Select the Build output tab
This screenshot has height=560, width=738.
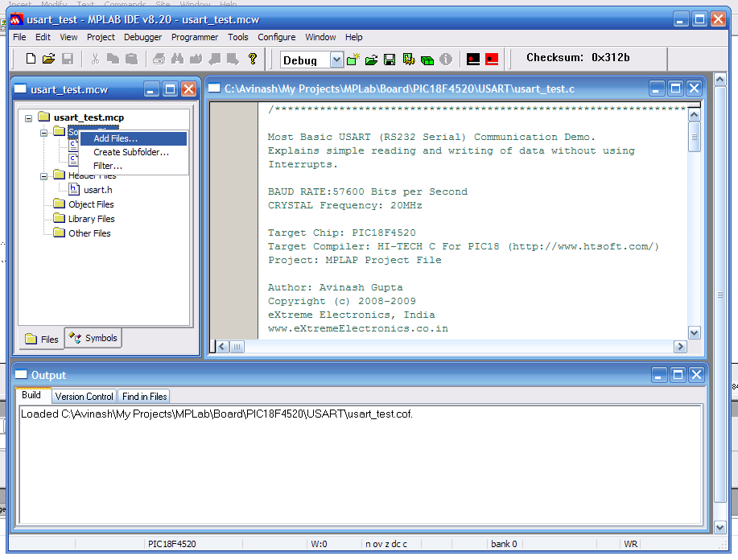[31, 395]
